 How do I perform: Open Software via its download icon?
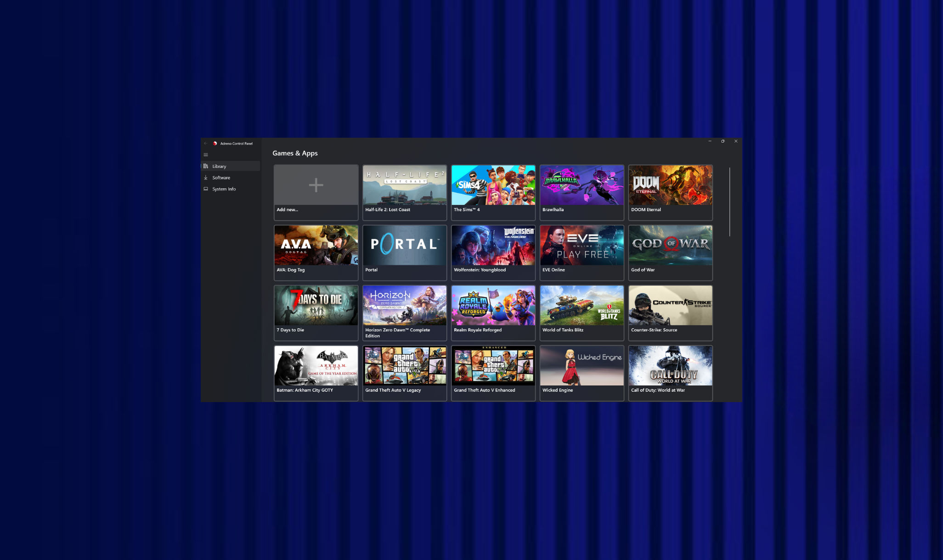tap(206, 178)
